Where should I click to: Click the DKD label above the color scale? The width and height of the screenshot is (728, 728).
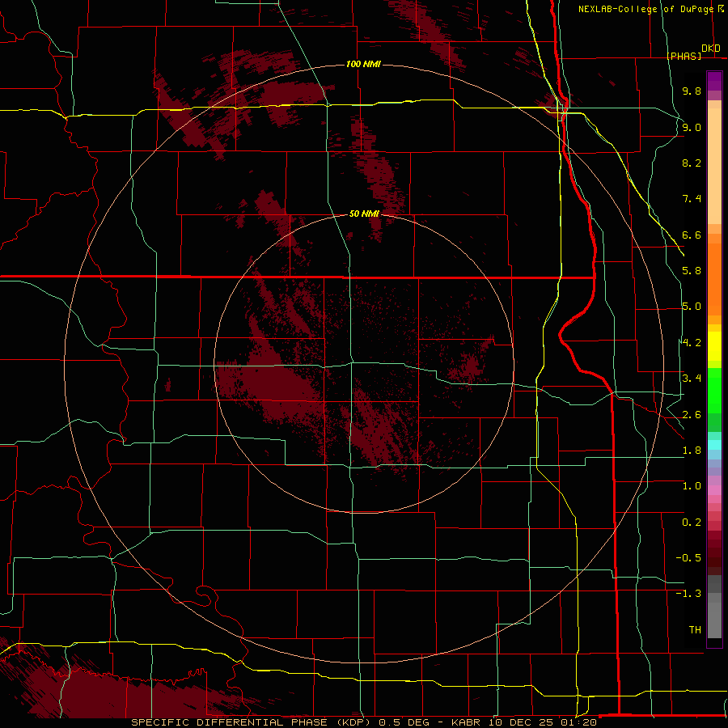tap(711, 48)
